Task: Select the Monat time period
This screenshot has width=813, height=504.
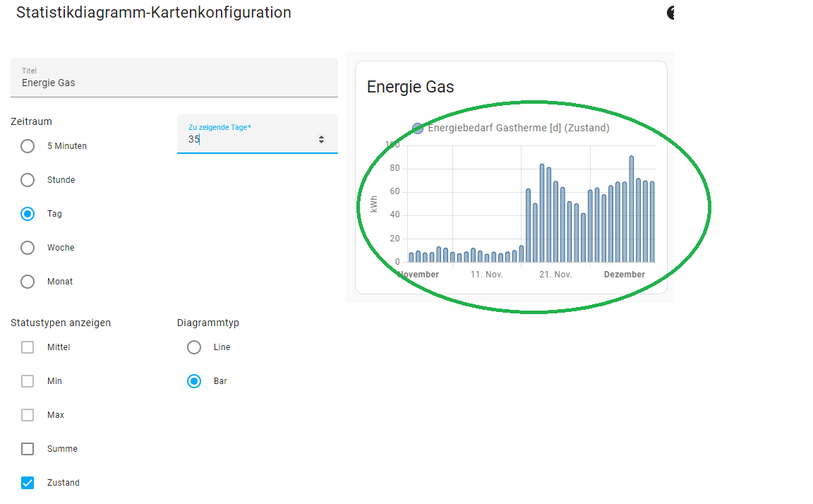Action: (27, 282)
